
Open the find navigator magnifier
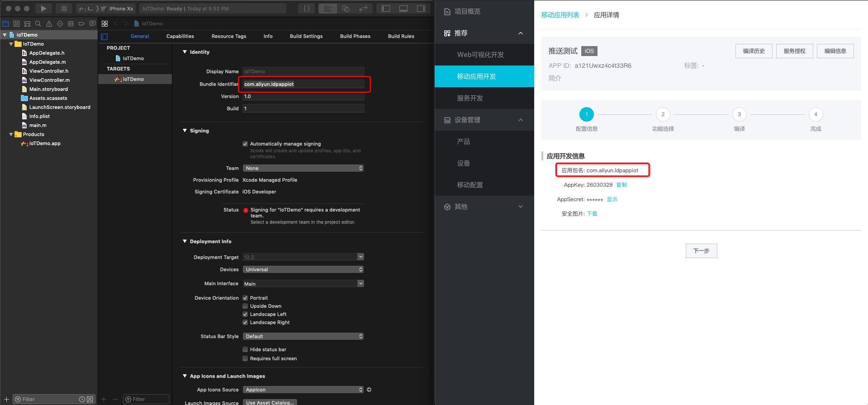(x=38, y=24)
